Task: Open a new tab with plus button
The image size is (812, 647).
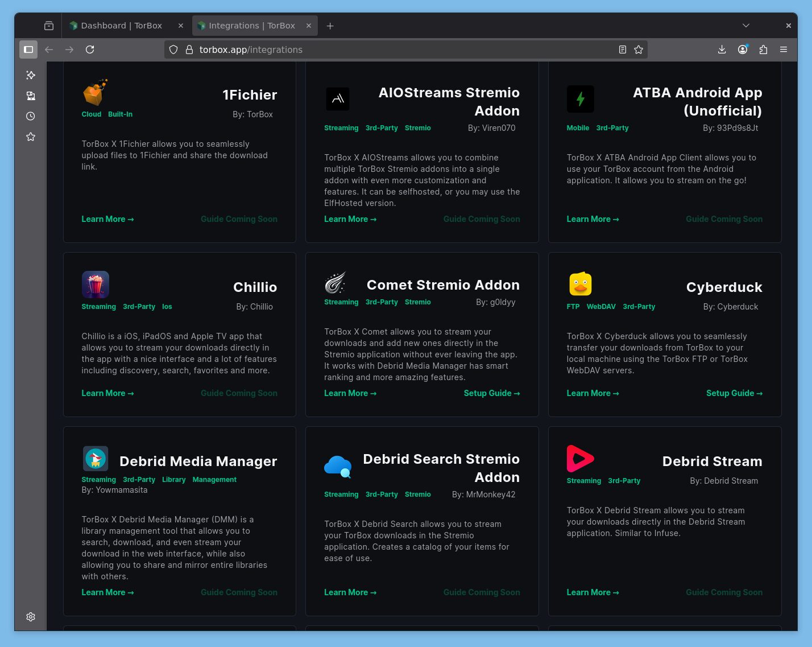Action: 330,26
